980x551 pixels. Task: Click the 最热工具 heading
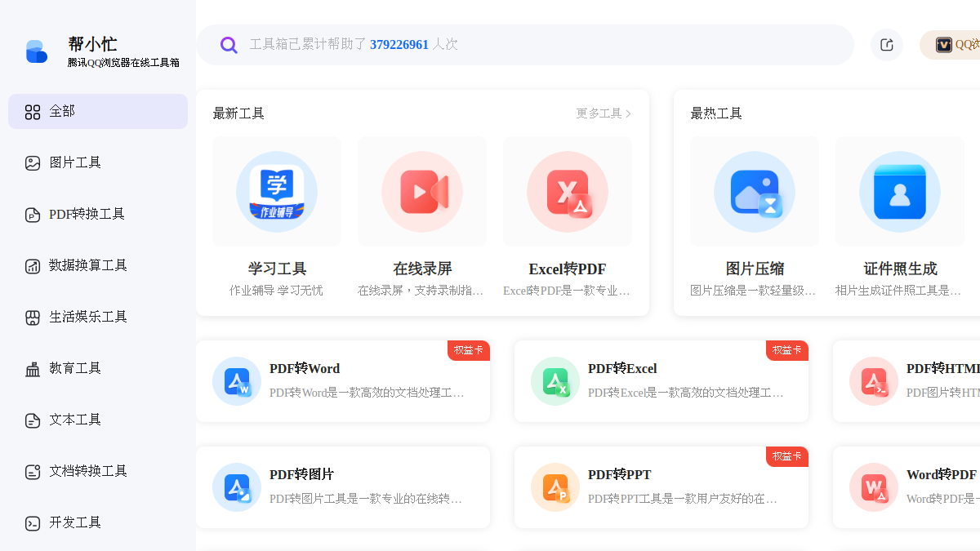tap(716, 113)
